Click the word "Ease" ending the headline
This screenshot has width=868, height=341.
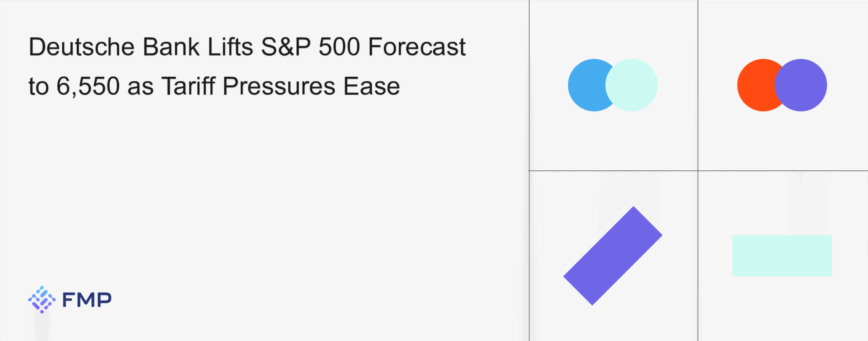point(372,86)
